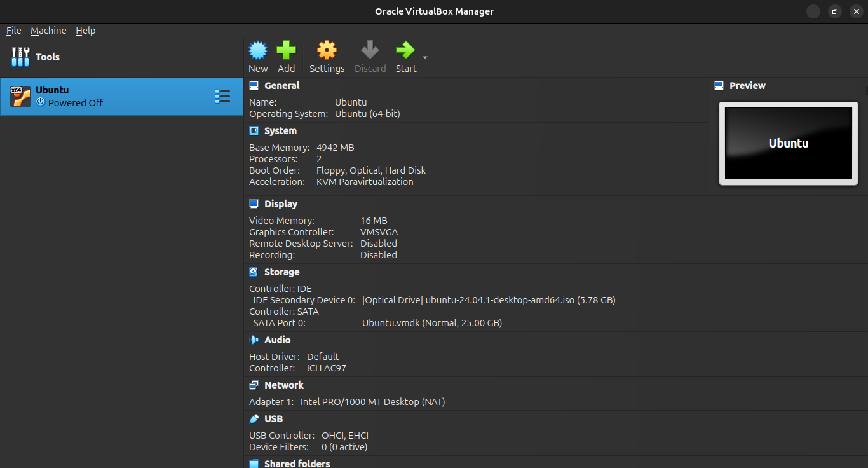
Task: Open the General settings heading link
Action: click(x=282, y=86)
